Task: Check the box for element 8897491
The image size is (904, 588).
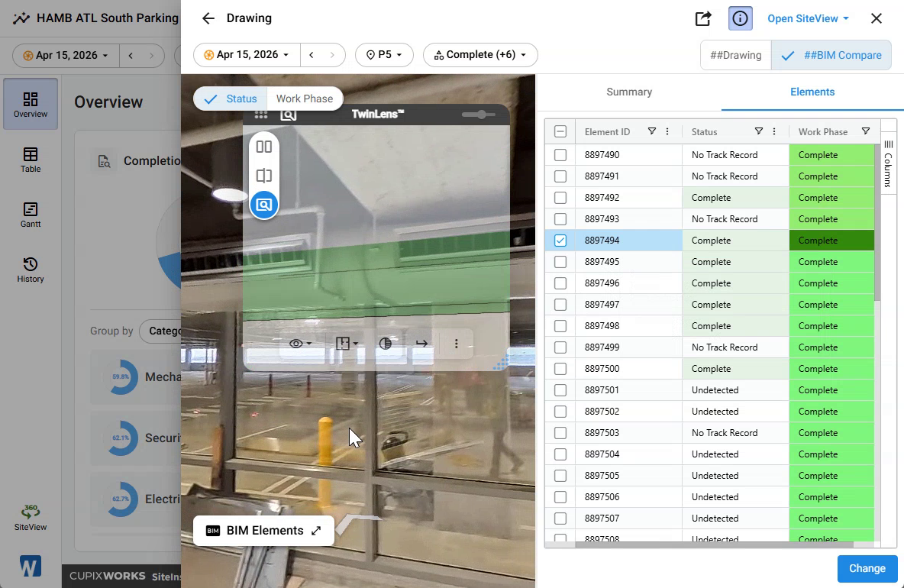Action: click(x=560, y=176)
